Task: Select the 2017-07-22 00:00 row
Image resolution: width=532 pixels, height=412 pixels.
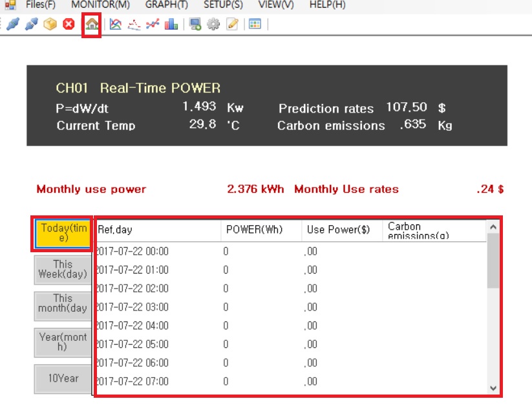Action: (x=291, y=252)
